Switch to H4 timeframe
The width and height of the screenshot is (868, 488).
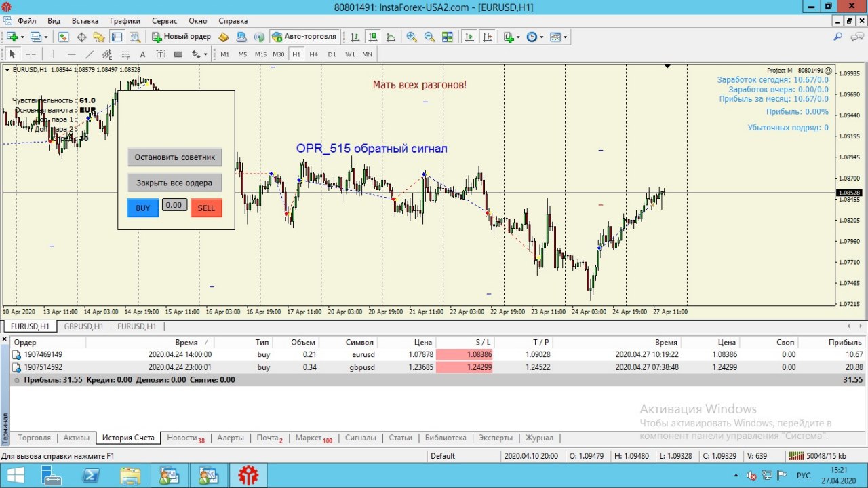tap(314, 54)
